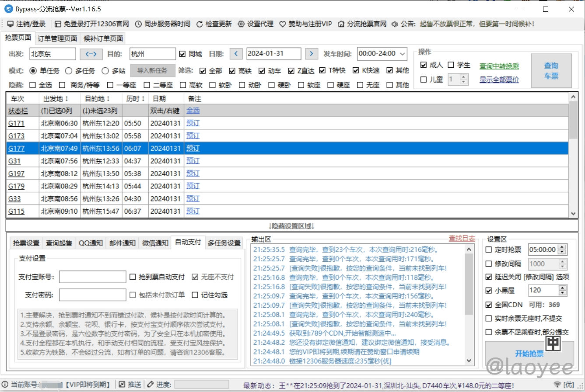Click 预订 link for train G31
The image size is (585, 392).
(193, 161)
